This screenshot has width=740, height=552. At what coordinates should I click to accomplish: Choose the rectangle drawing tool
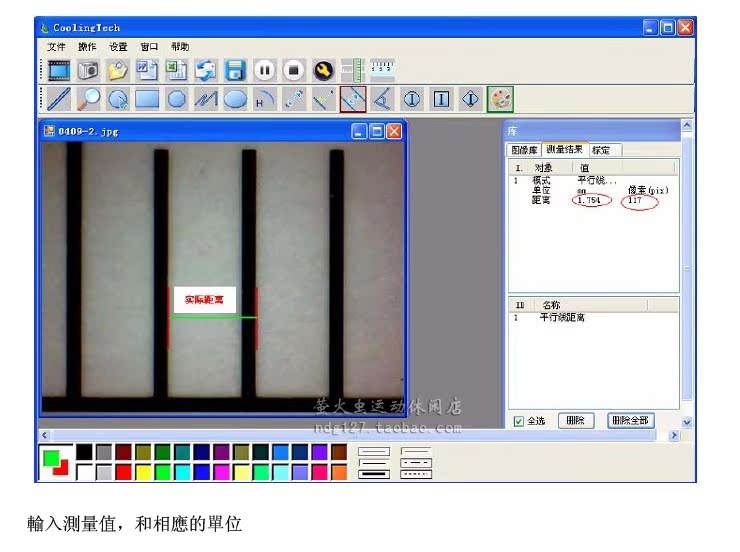pyautogui.click(x=147, y=99)
